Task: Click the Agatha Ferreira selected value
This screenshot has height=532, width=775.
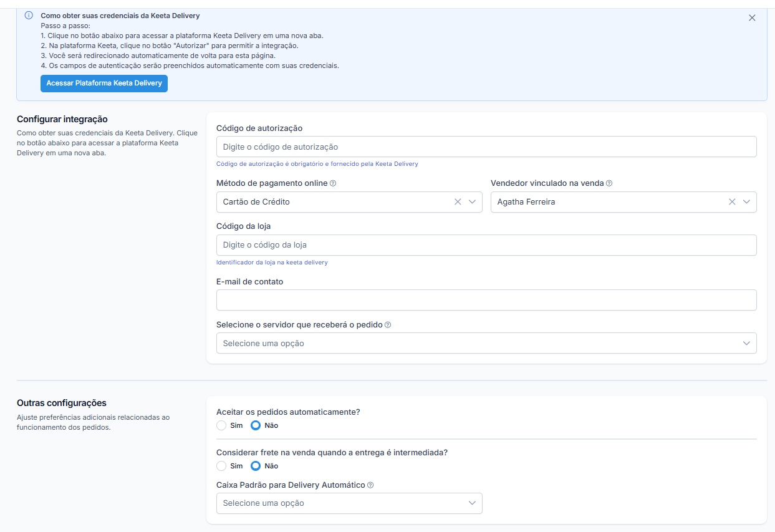Action: point(526,202)
